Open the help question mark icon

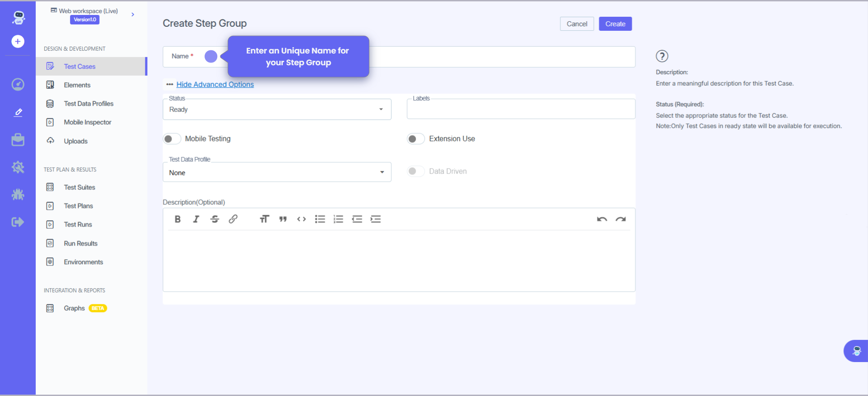click(662, 56)
